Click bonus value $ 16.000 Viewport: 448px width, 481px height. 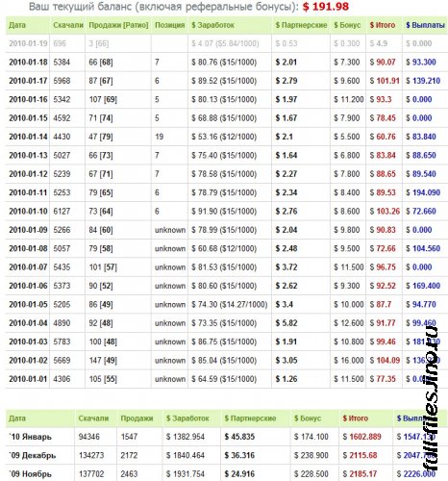[x=349, y=360]
